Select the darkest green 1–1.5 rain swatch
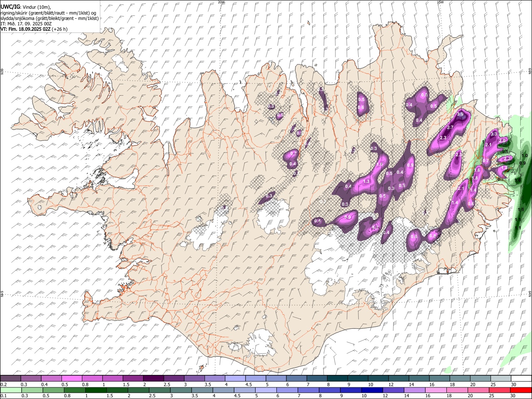The image size is (532, 399). point(96,390)
